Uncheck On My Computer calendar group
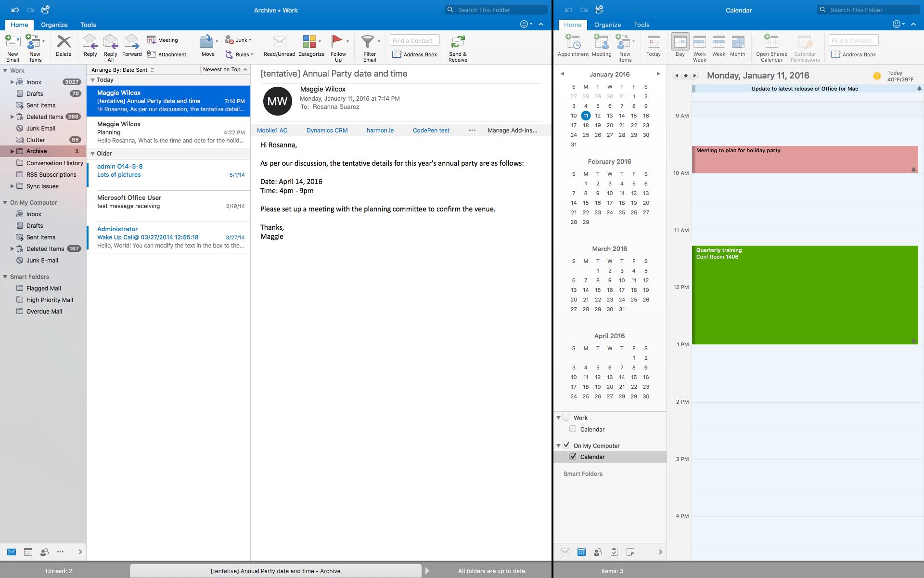The width and height of the screenshot is (924, 578). pos(566,446)
